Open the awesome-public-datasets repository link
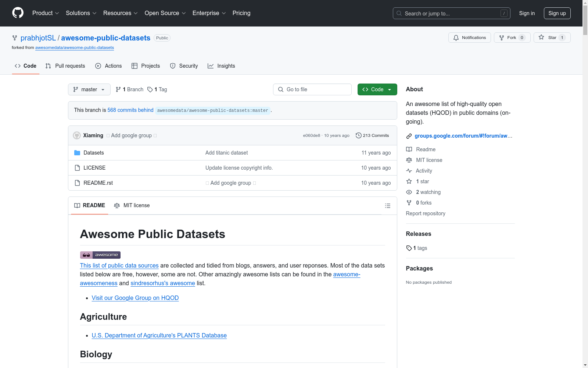The width and height of the screenshot is (588, 368). (106, 38)
